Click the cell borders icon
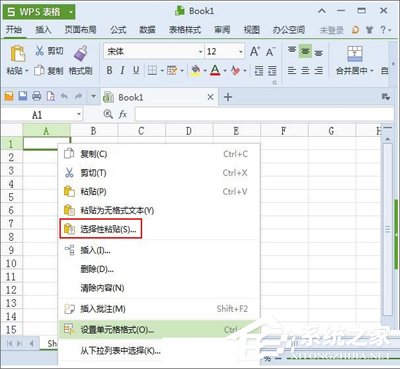The image size is (400, 369). [152, 70]
